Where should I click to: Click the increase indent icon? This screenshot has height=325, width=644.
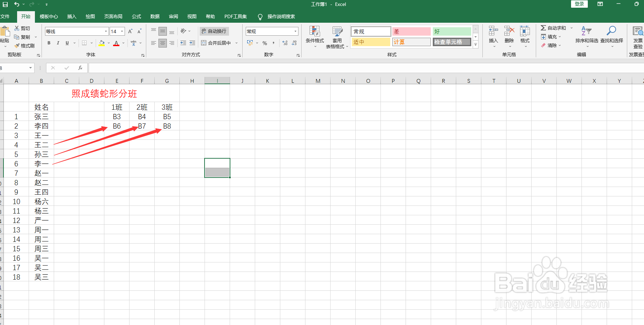192,43
